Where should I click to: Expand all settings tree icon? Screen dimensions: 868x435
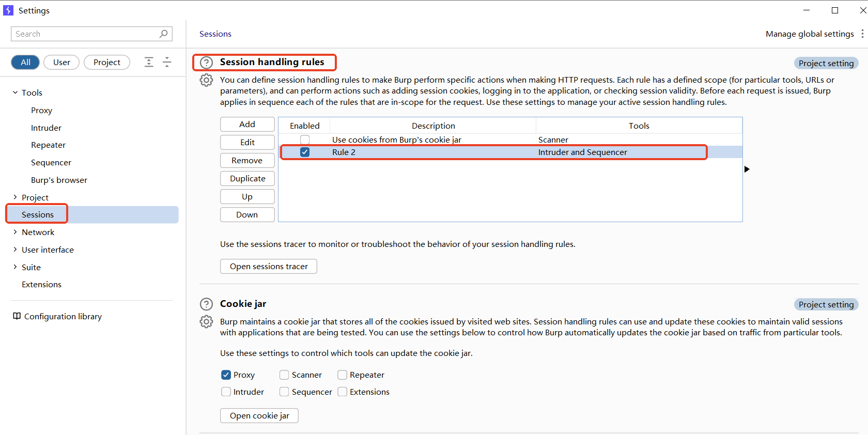[149, 62]
